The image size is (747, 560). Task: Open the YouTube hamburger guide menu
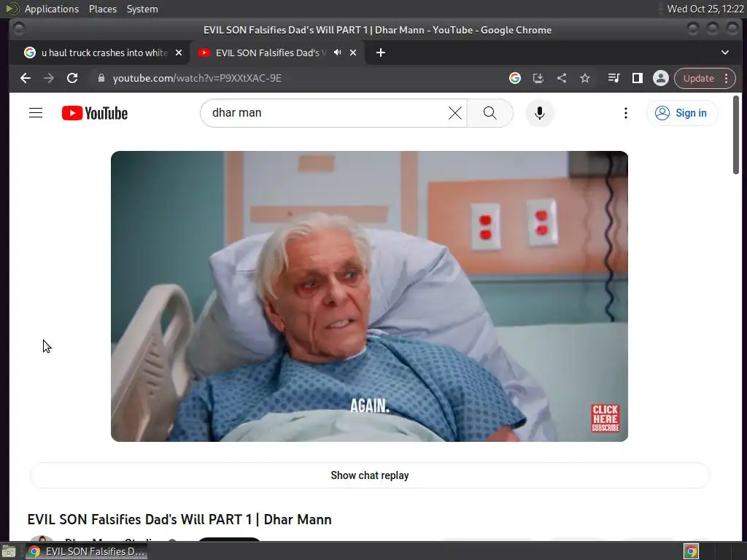[36, 113]
